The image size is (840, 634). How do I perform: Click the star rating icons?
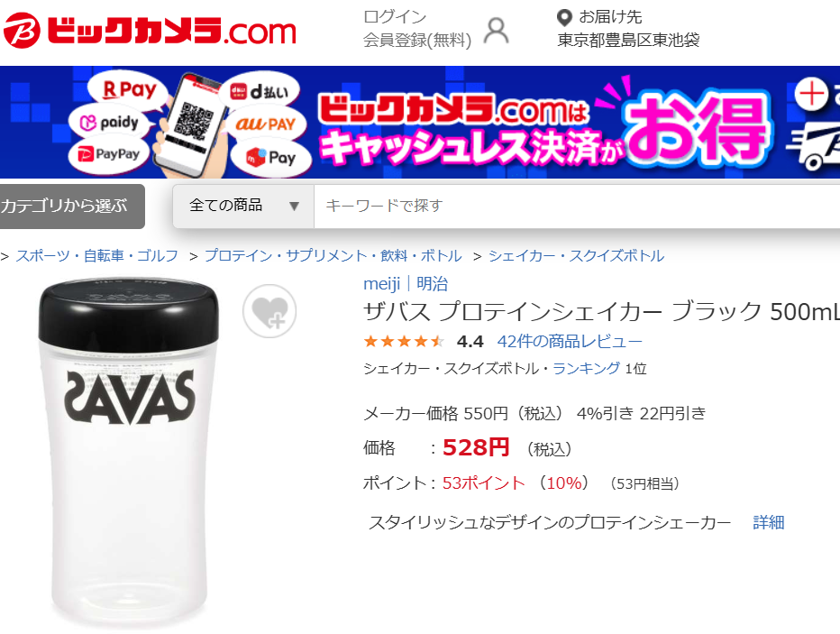point(405,341)
